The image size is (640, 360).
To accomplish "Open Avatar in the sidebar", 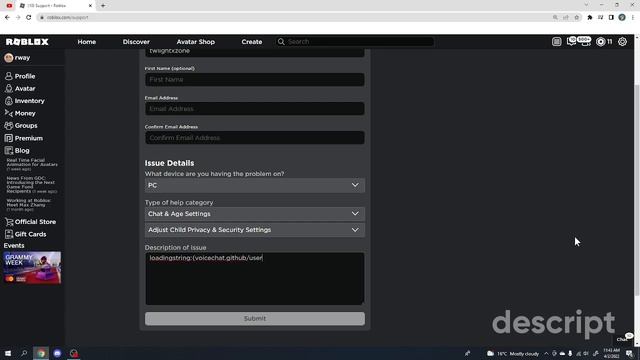I will tap(20, 88).
